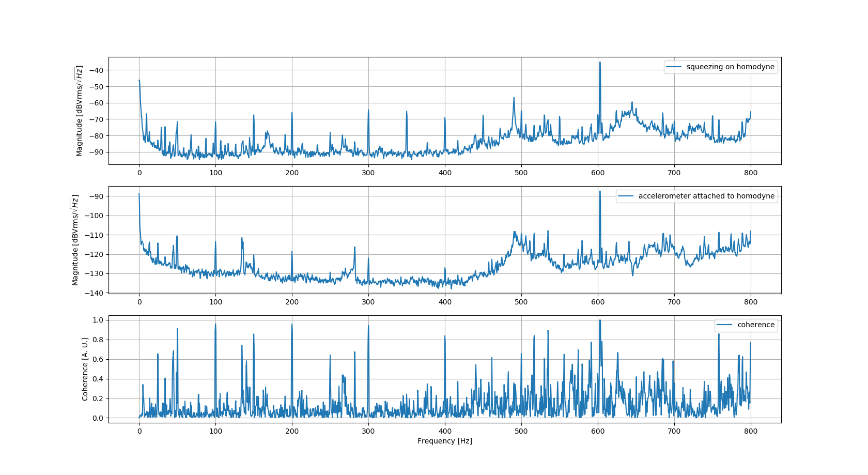Click the −40 tick on the squeezing plot
The width and height of the screenshot is (868, 475).
[x=96, y=70]
